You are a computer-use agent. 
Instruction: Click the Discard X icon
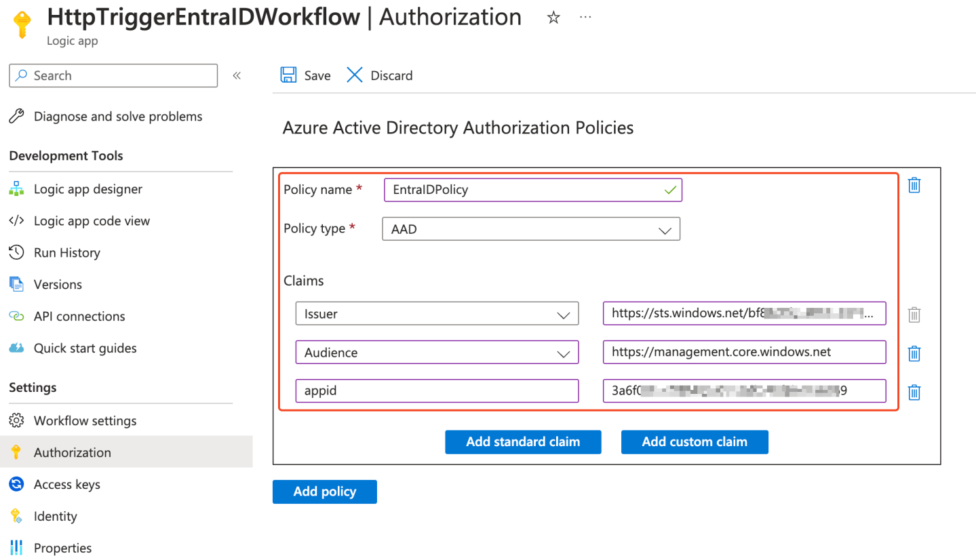point(355,75)
